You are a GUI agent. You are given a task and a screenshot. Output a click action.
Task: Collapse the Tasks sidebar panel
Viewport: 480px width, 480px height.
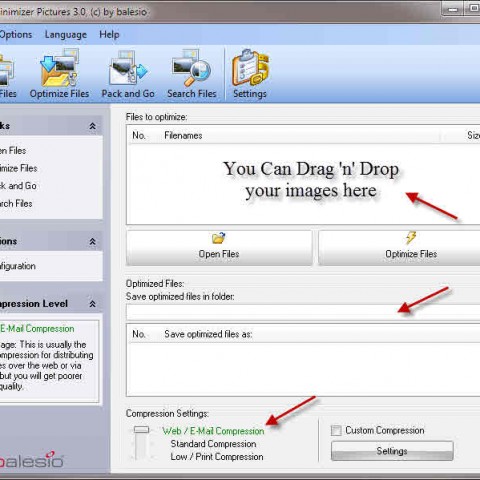pyautogui.click(x=92, y=126)
